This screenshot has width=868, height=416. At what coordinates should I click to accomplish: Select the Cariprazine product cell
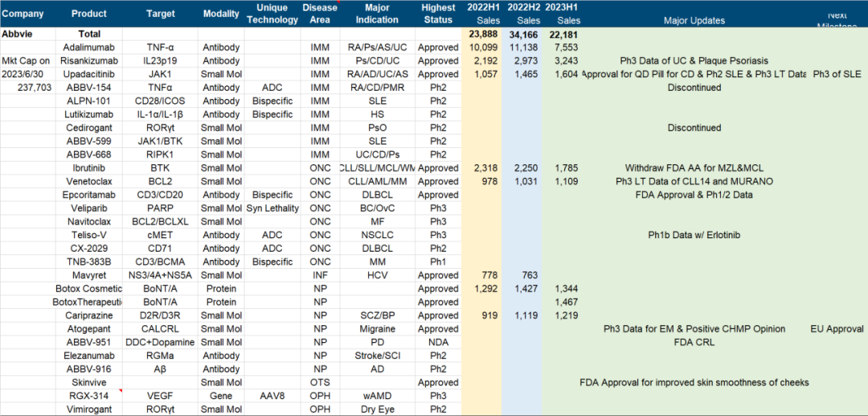click(x=89, y=315)
